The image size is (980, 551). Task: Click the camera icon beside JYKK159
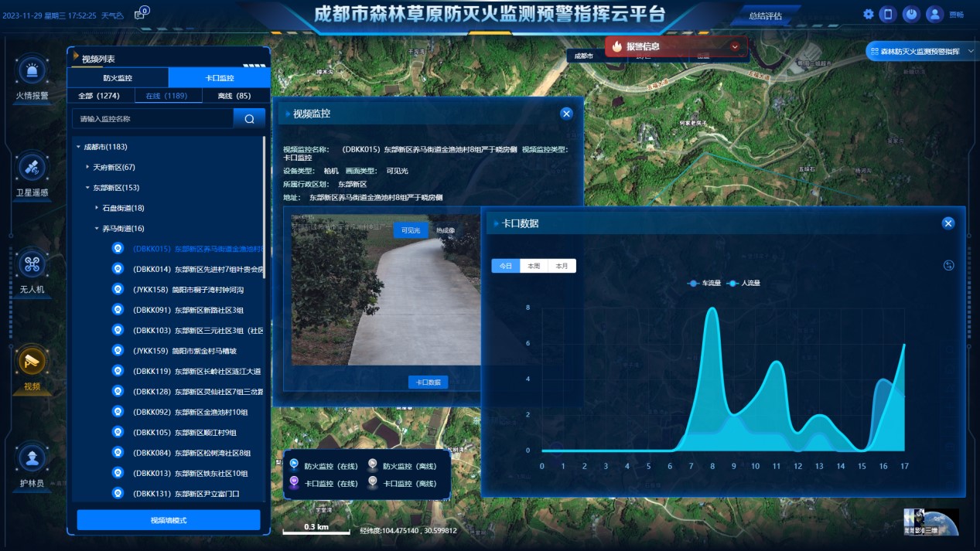(x=118, y=350)
